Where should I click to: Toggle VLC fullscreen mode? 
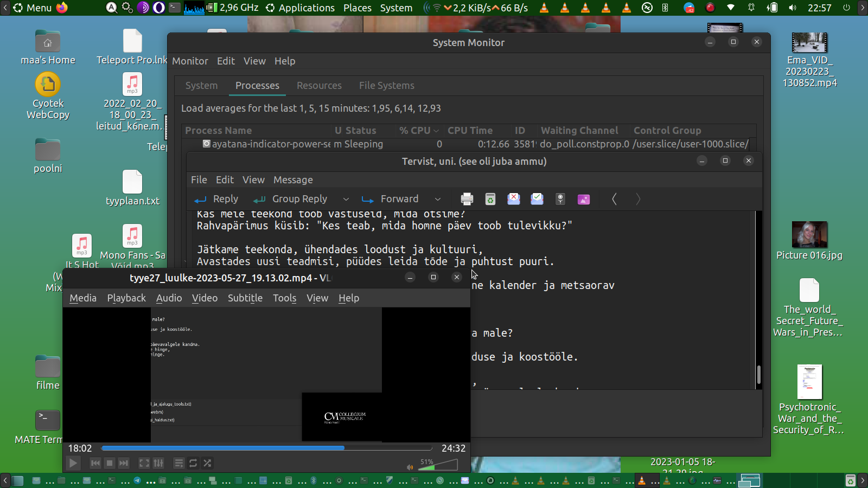tap(144, 463)
